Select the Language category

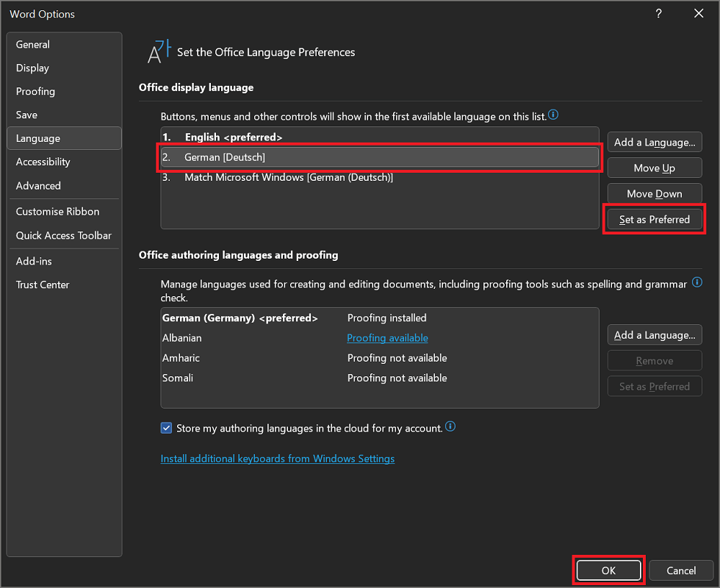point(65,138)
